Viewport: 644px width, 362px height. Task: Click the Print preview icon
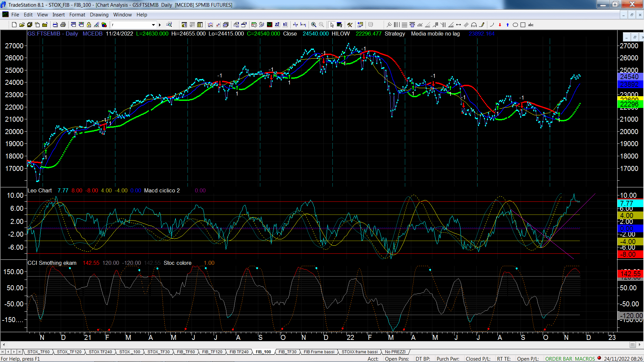[55, 25]
